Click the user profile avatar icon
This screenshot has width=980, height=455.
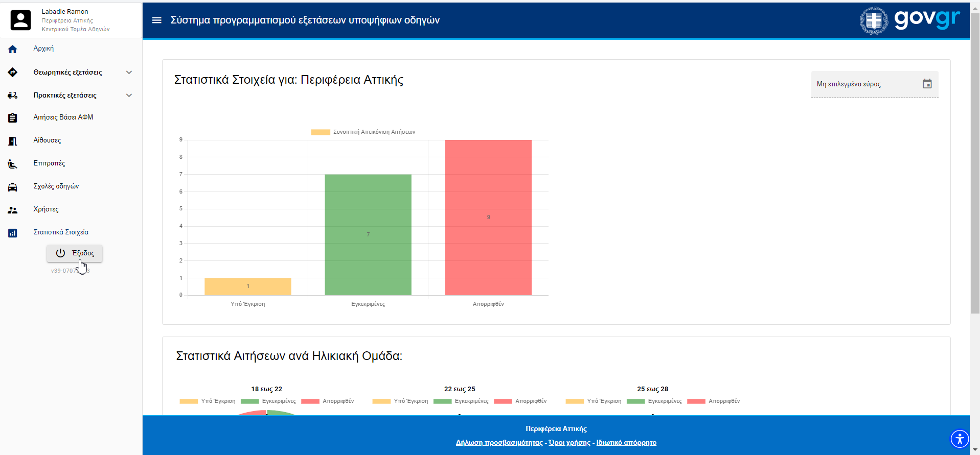pyautogui.click(x=21, y=20)
